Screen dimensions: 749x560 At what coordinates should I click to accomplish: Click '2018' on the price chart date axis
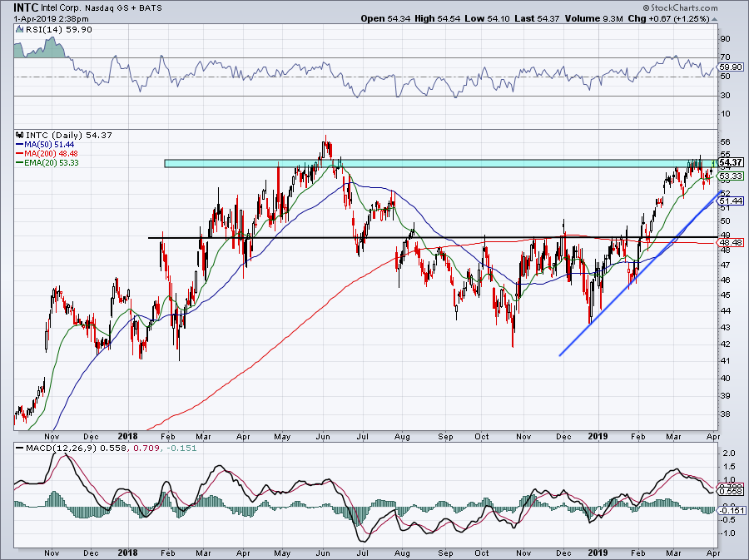pos(127,436)
